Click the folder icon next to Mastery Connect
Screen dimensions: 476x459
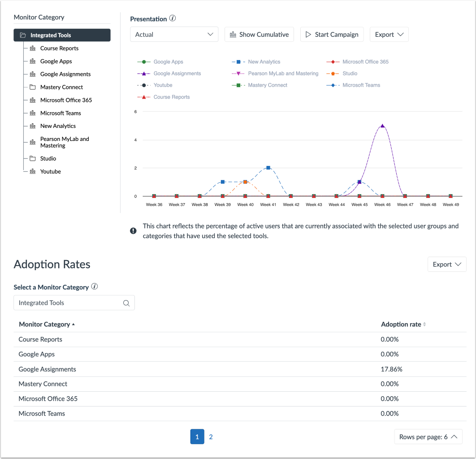32,87
